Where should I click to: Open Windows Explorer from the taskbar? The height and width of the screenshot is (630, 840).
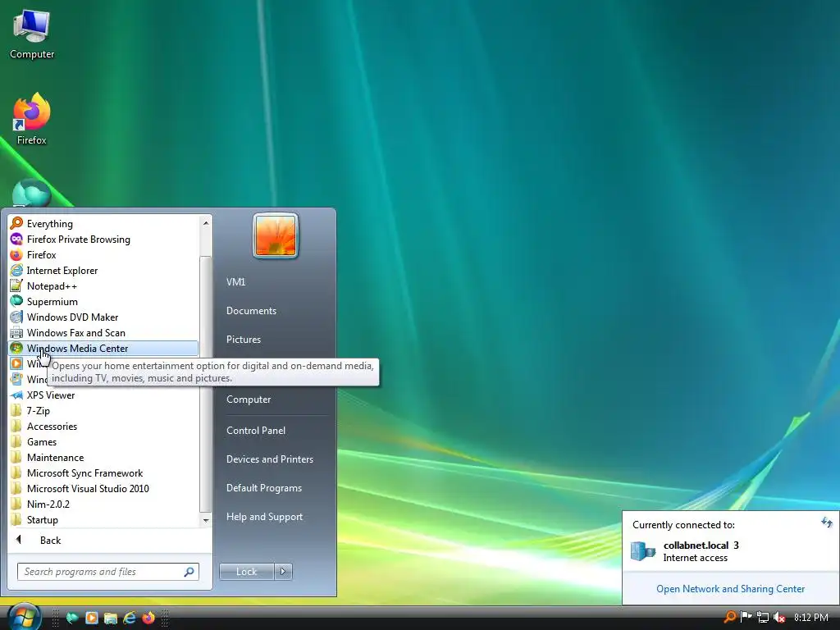click(x=111, y=618)
